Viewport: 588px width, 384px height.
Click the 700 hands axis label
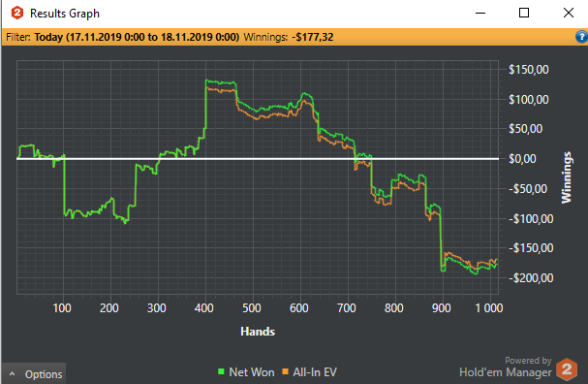click(x=347, y=308)
